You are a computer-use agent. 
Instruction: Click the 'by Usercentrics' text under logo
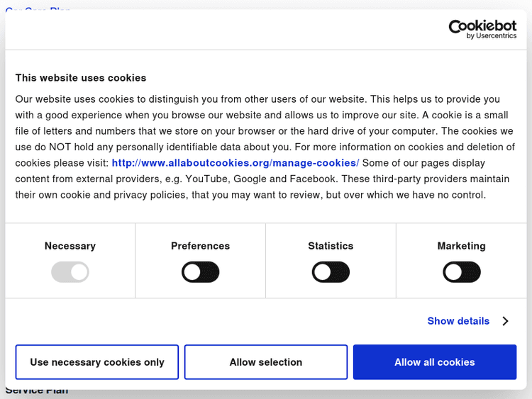(x=492, y=36)
